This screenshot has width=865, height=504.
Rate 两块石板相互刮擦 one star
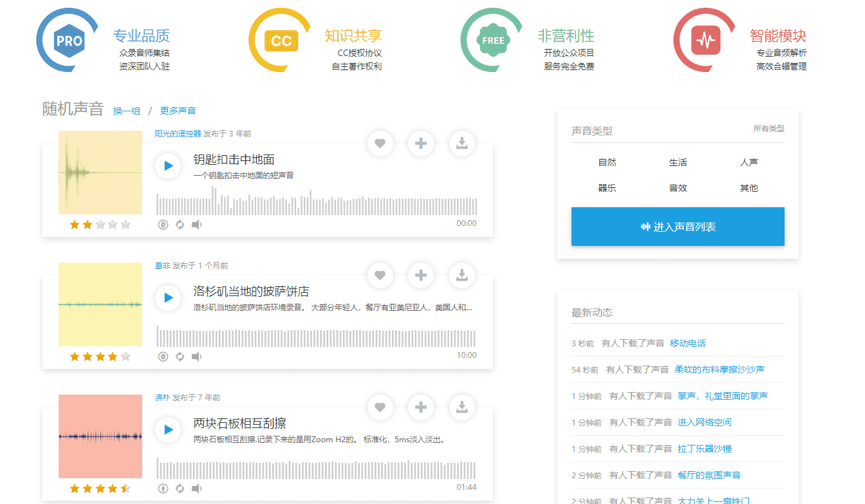click(x=75, y=489)
